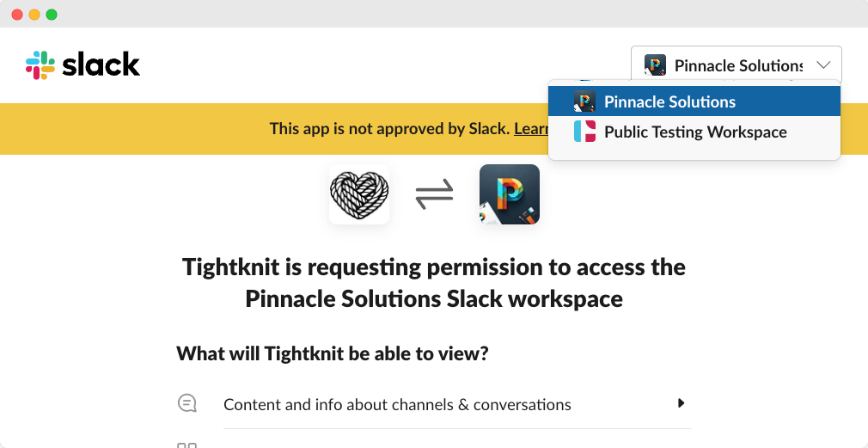
Task: Click the chat bubble icon beside channels info
Action: pos(187,403)
